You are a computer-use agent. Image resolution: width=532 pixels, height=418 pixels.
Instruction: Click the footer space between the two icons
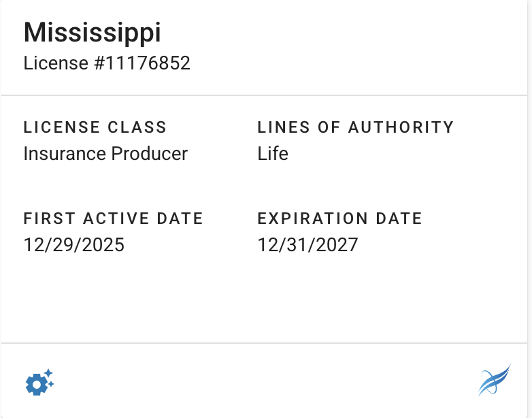point(266,381)
